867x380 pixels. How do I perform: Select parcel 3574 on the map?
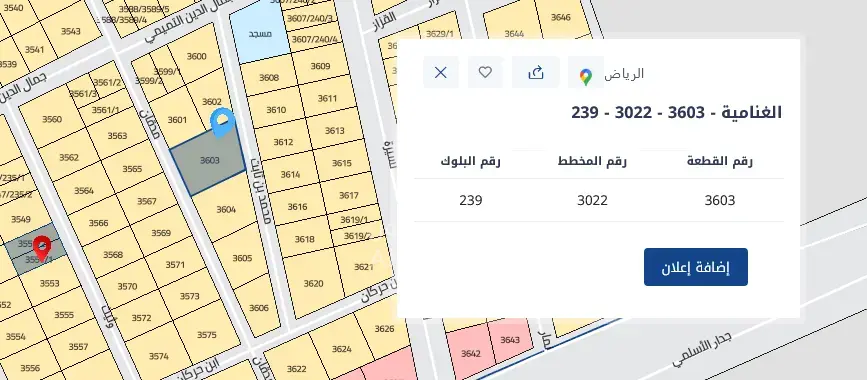(159, 356)
